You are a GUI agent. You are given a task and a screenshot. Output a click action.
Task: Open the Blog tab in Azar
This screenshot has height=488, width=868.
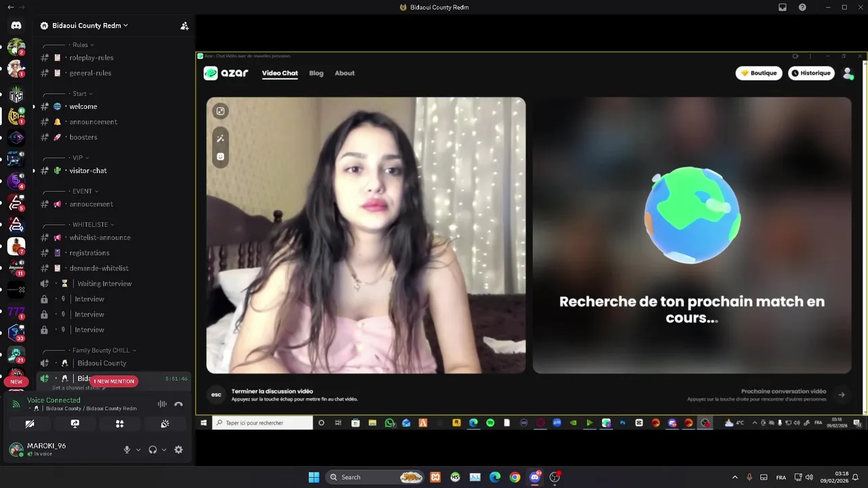click(316, 73)
